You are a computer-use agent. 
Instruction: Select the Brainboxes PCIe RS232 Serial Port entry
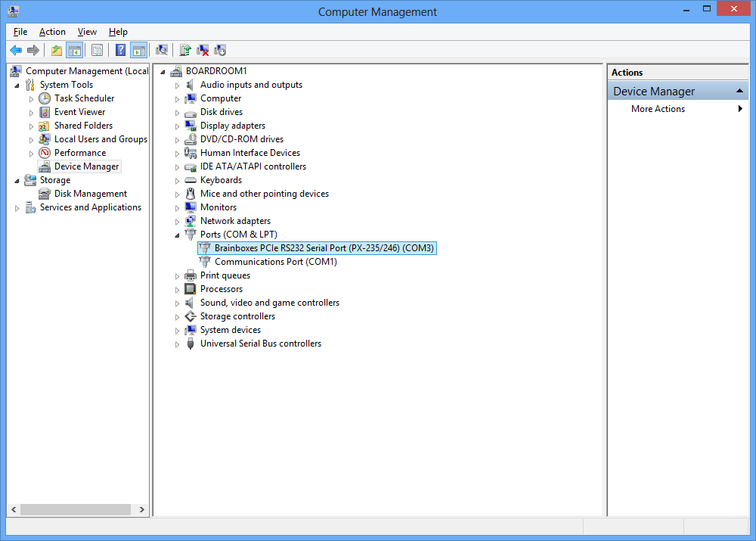pos(318,247)
